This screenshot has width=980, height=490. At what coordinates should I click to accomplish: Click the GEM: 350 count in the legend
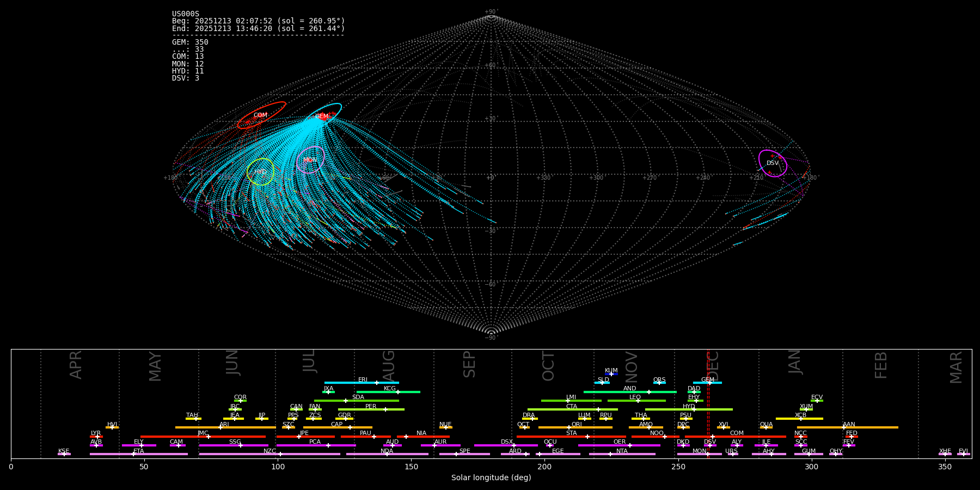coord(190,42)
